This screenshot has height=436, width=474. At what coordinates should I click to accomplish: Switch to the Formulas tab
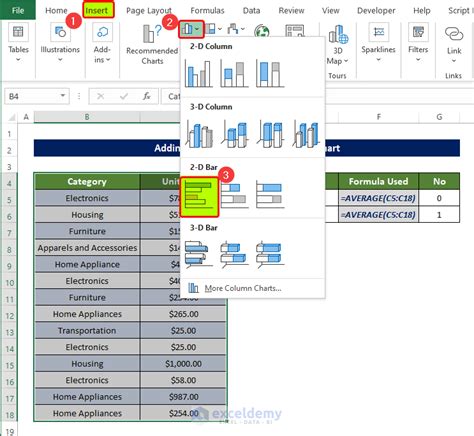click(x=207, y=11)
